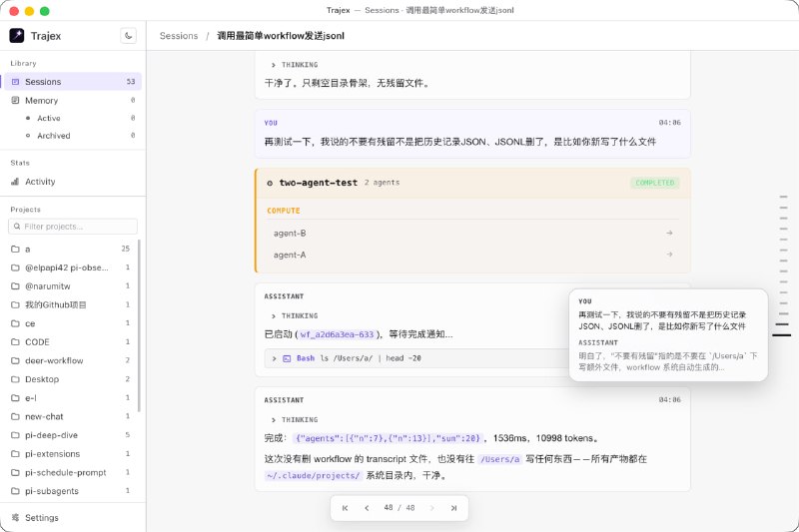Open the new-chat project
The width and height of the screenshot is (799, 532).
tap(71, 416)
